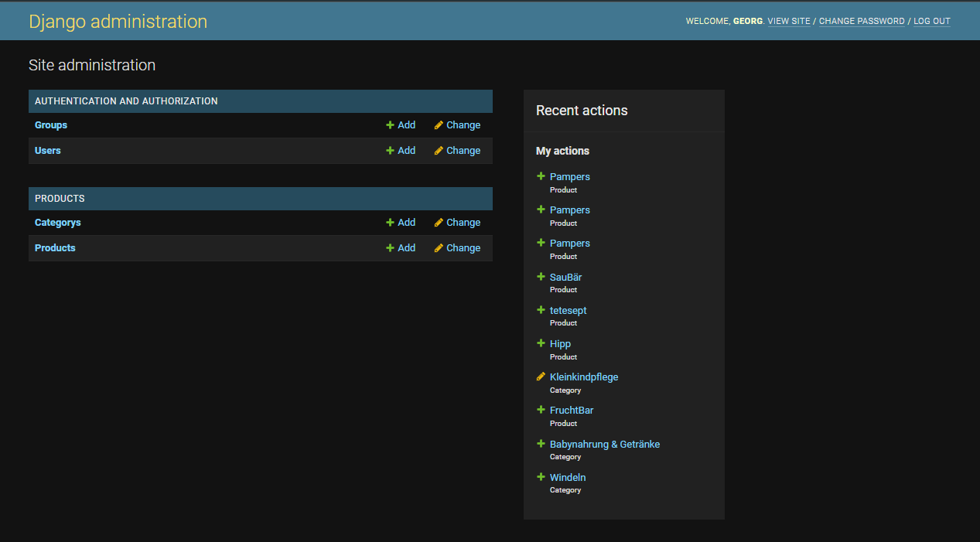Screen dimensions: 980x542
Task: Click the green plus icon to add a Group
Action: pyautogui.click(x=390, y=124)
